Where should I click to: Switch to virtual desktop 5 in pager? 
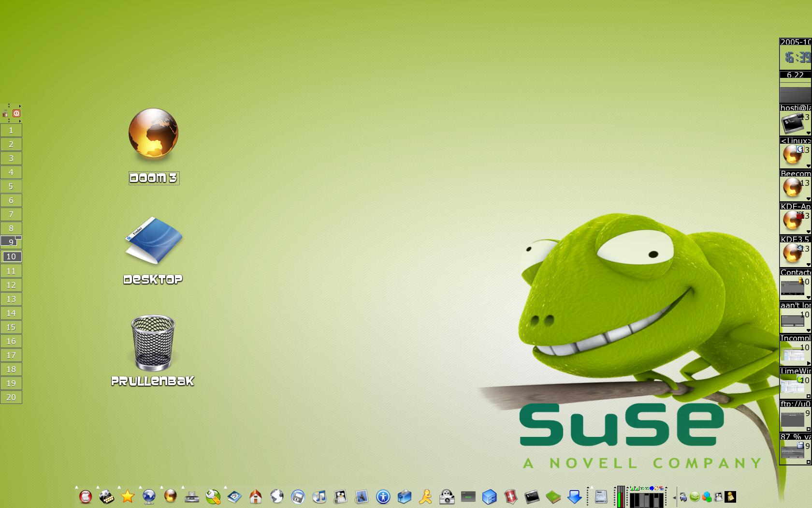(x=11, y=186)
